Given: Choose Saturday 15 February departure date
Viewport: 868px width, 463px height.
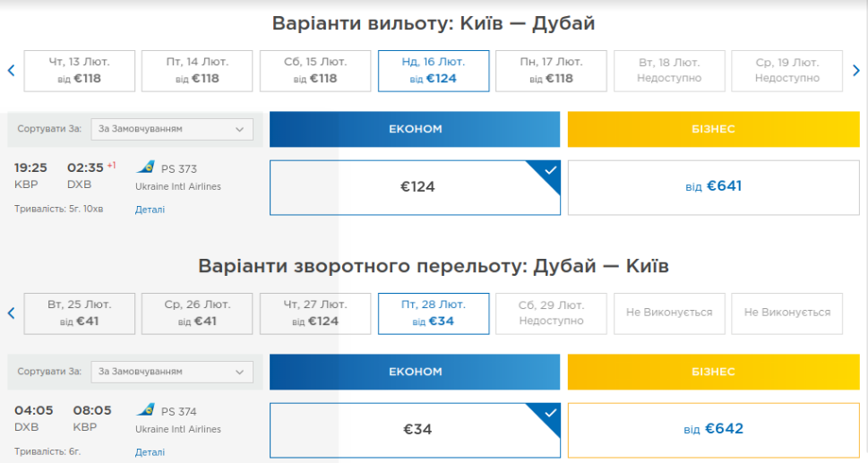Looking at the screenshot, I should pos(315,71).
